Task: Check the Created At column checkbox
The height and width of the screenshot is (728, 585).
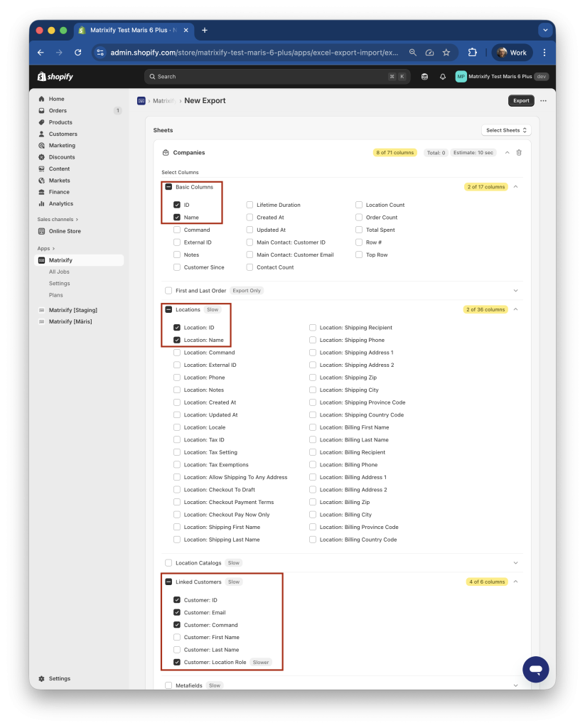Action: (x=249, y=217)
